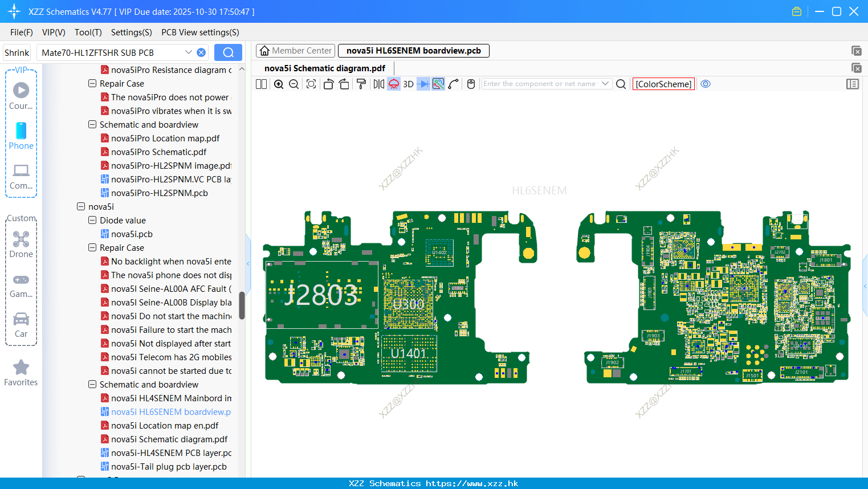This screenshot has width=868, height=489.
Task: Toggle the eye visibility icon
Action: pos(706,84)
